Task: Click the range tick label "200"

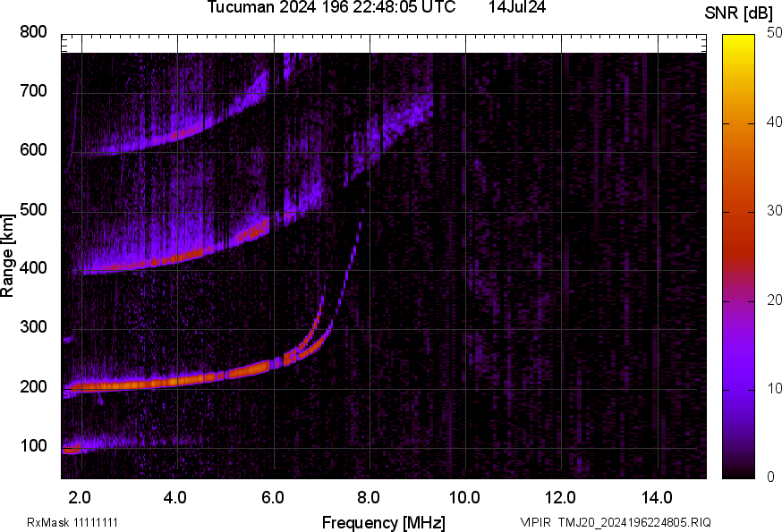Action: click(33, 386)
